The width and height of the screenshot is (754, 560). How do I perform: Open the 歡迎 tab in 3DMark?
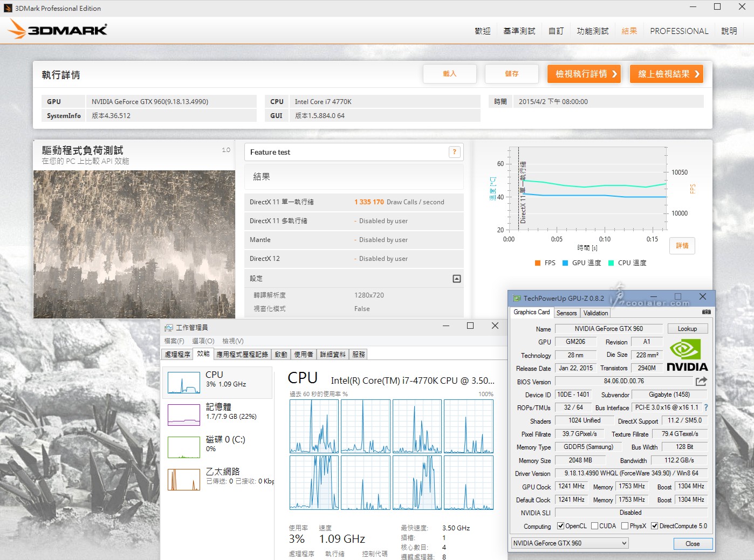coord(483,31)
